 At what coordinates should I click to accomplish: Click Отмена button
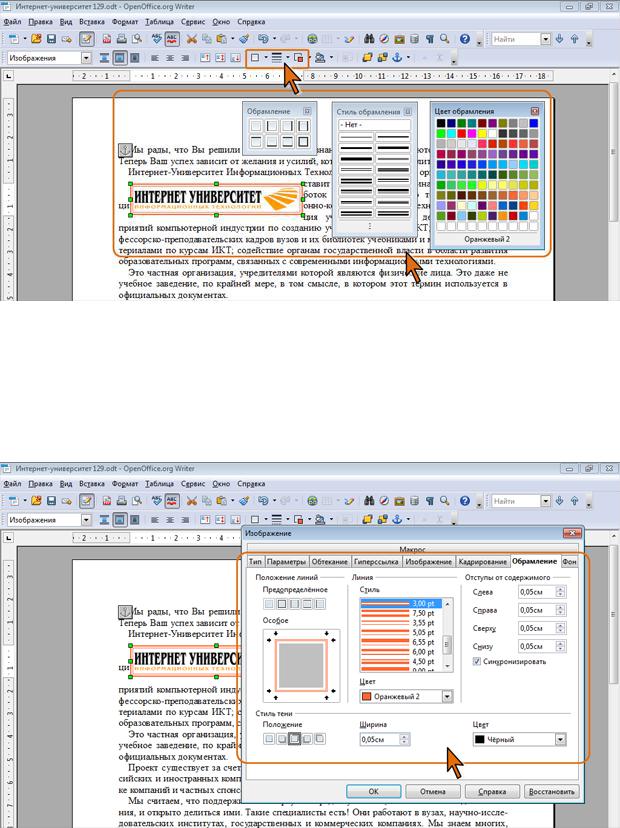(433, 791)
